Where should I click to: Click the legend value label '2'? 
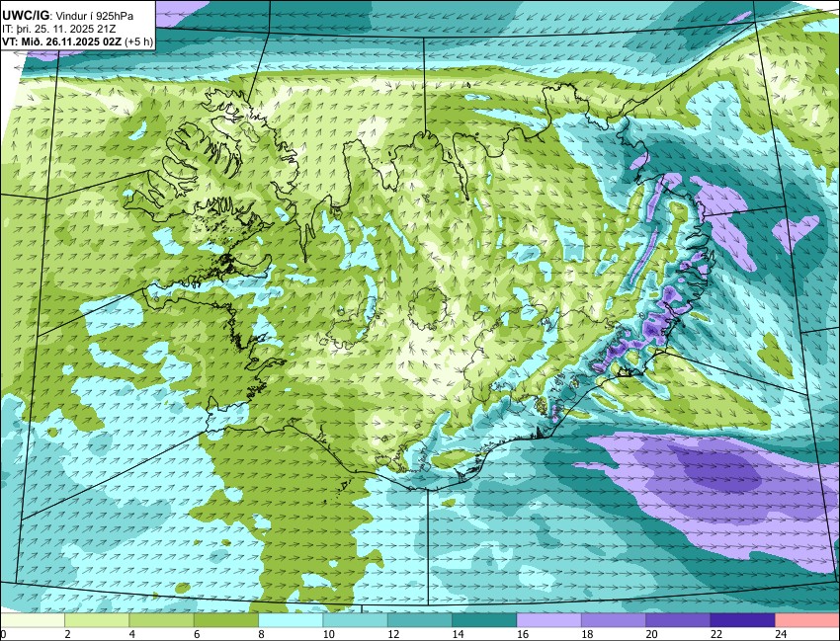68,634
